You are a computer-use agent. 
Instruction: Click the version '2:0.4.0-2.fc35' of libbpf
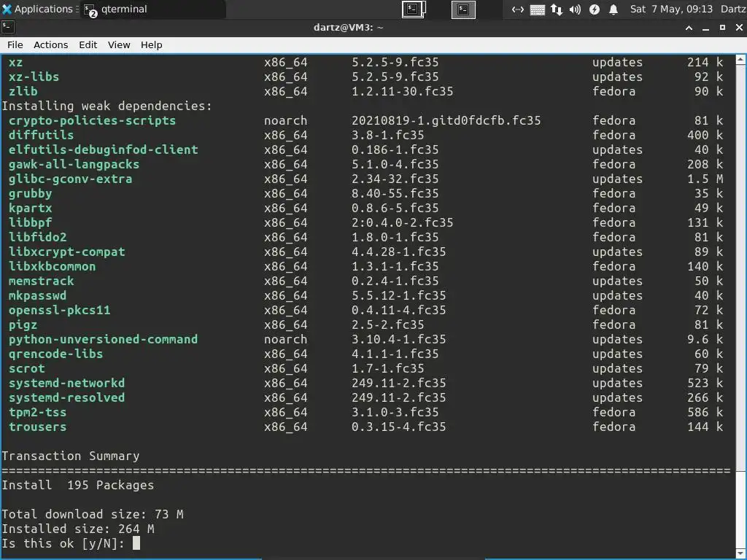(402, 222)
